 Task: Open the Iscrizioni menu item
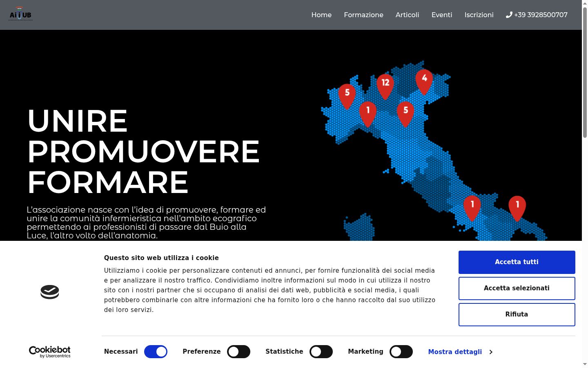tap(479, 15)
